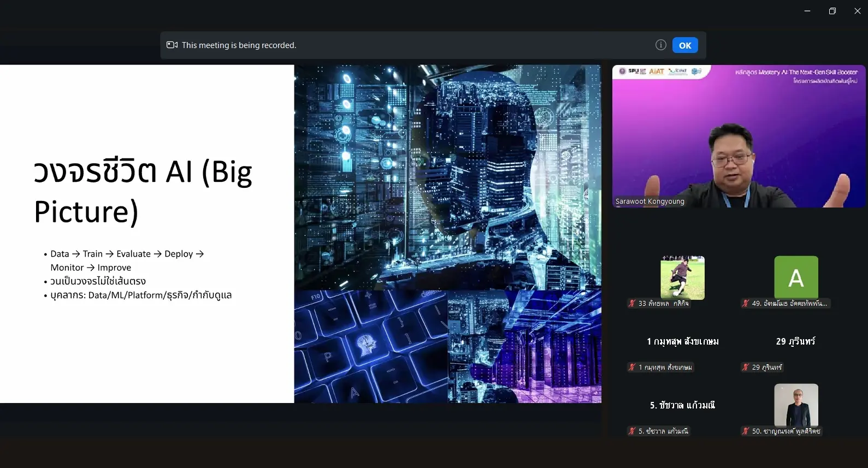Screen dimensions: 868x468
Task: Click muted mic icon for participant 50
Action: click(x=746, y=431)
